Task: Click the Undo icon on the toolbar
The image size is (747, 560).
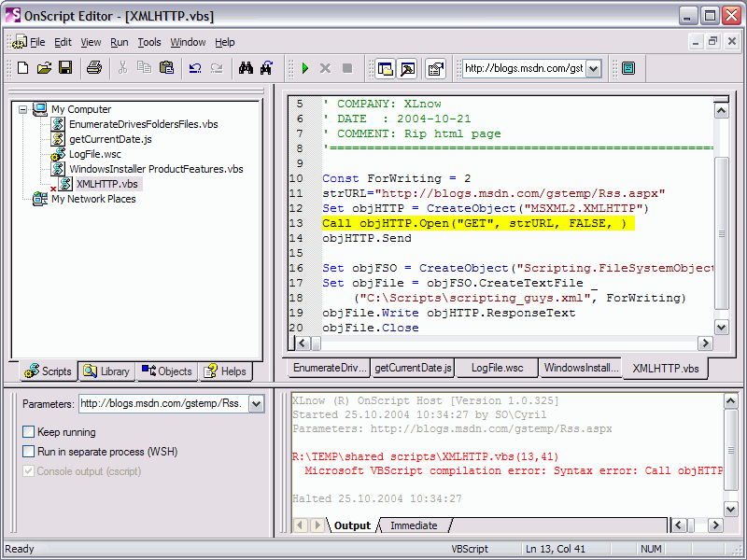Action: click(194, 68)
